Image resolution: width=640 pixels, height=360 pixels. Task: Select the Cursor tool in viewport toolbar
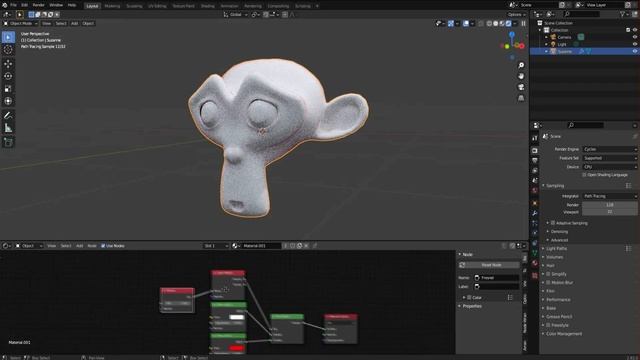[8, 50]
